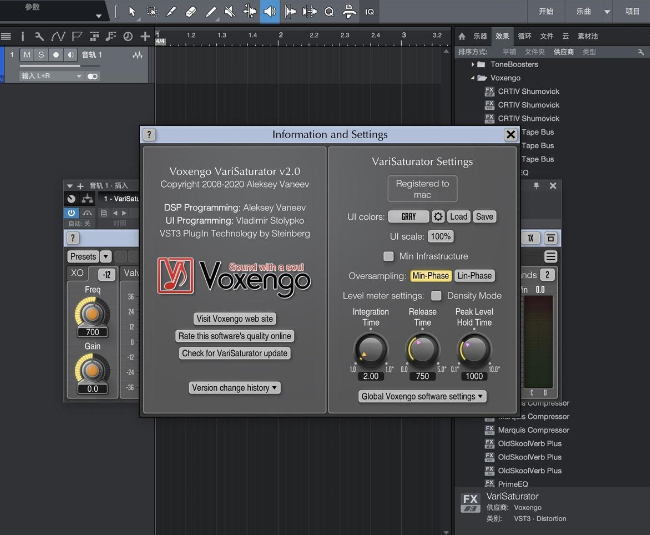This screenshot has width=650, height=535.
Task: Open the 乐曲 top menu
Action: point(584,11)
